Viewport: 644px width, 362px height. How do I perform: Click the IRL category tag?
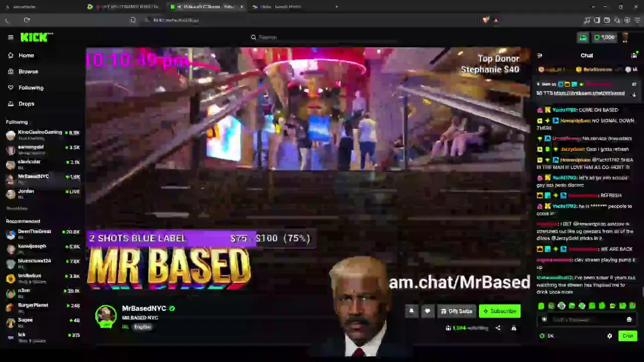point(125,327)
